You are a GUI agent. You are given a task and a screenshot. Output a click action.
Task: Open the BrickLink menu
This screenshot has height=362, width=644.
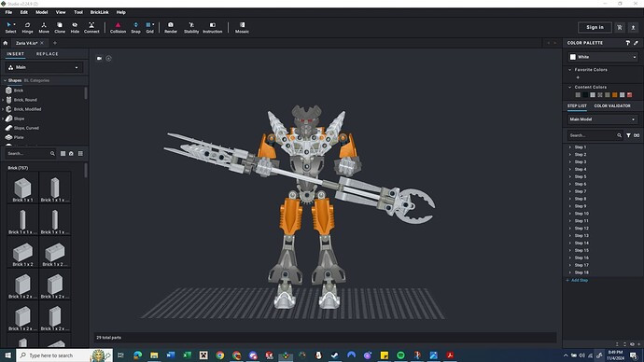click(x=99, y=12)
